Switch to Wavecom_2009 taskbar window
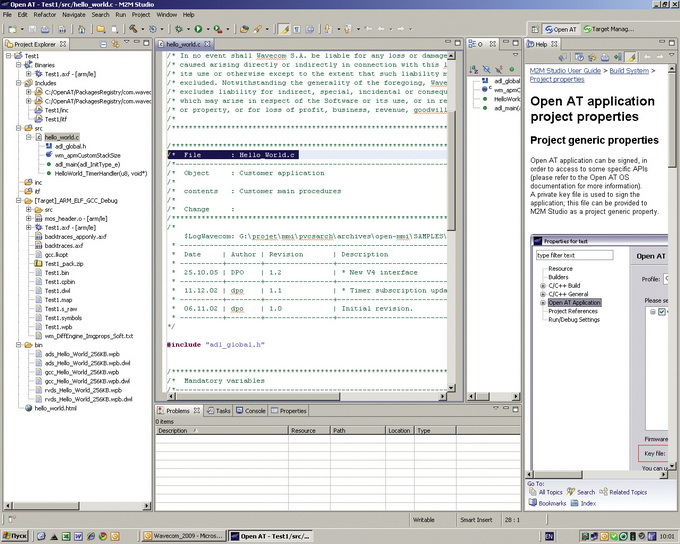The image size is (680, 544). pos(183,536)
